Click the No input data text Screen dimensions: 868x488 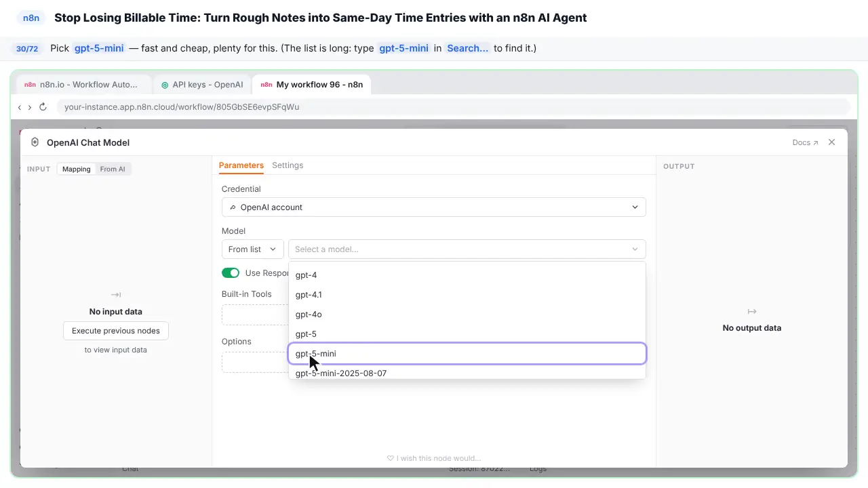point(116,312)
